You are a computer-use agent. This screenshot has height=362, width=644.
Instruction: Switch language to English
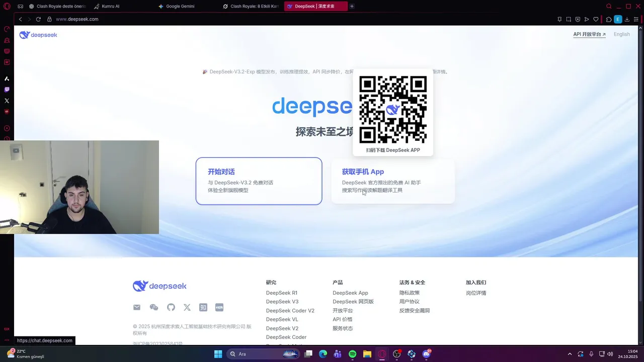tap(622, 34)
